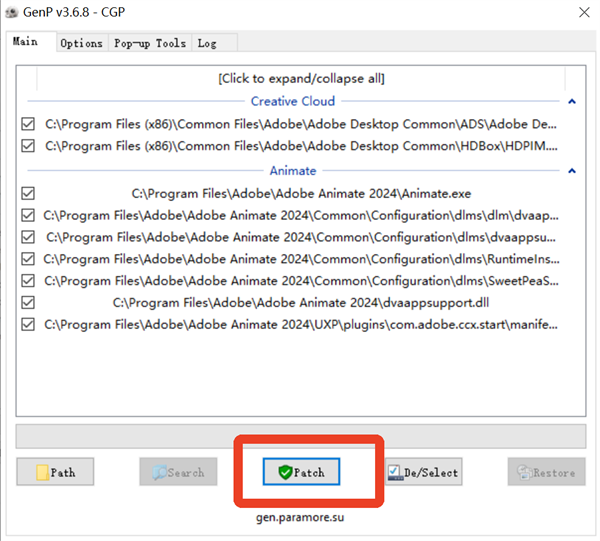Click to expand/collapse all header

coord(301,78)
